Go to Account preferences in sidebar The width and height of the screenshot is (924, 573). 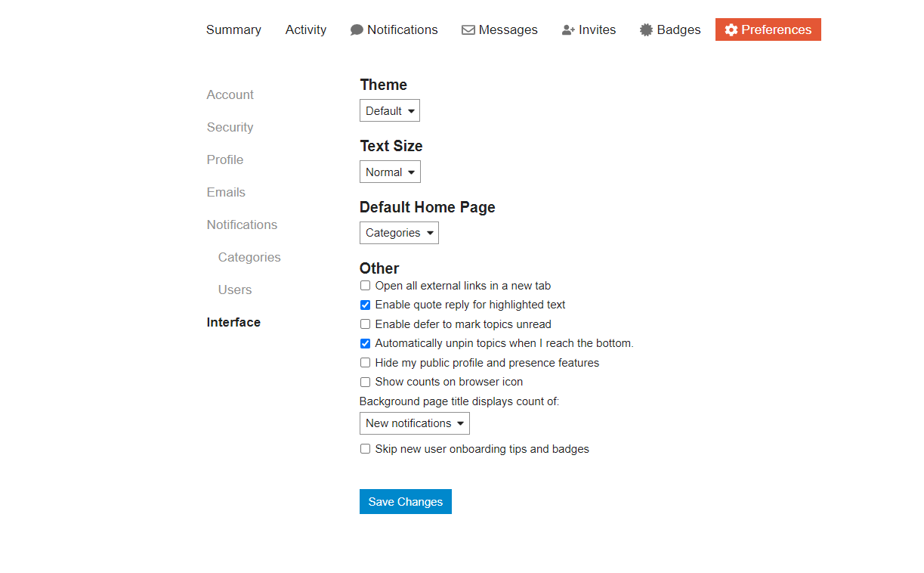(230, 94)
